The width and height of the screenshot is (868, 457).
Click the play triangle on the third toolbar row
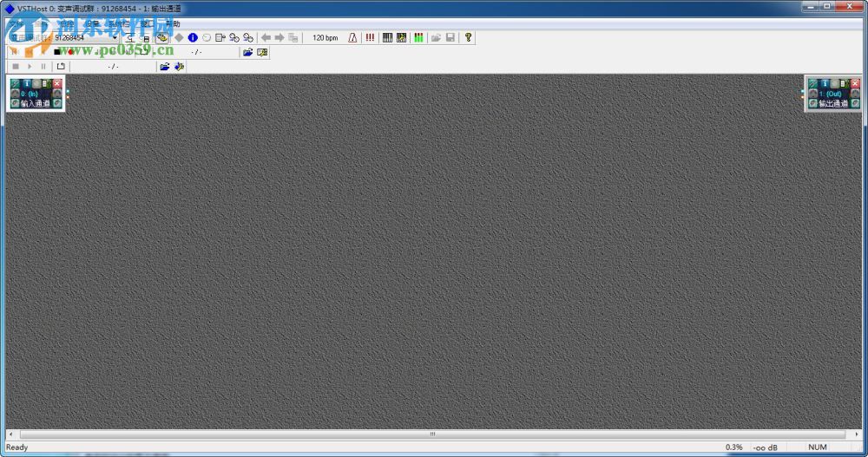tap(30, 67)
